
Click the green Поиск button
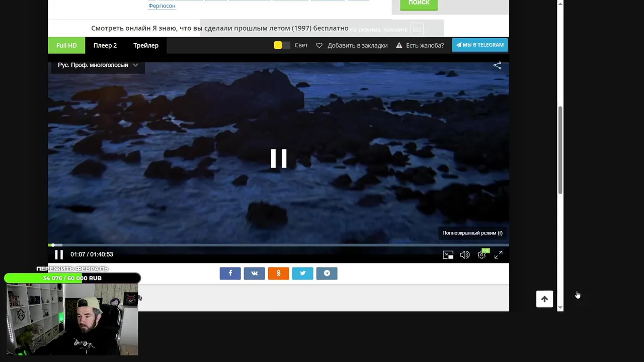(419, 4)
